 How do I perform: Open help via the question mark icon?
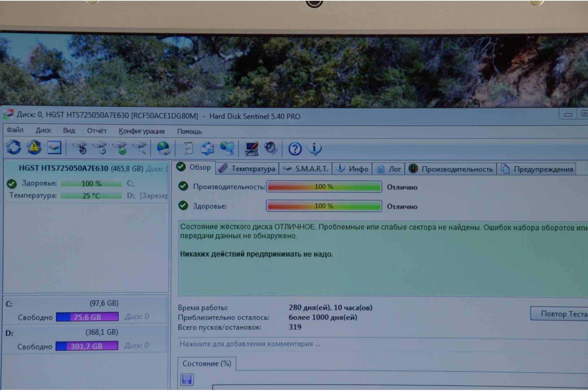[295, 149]
